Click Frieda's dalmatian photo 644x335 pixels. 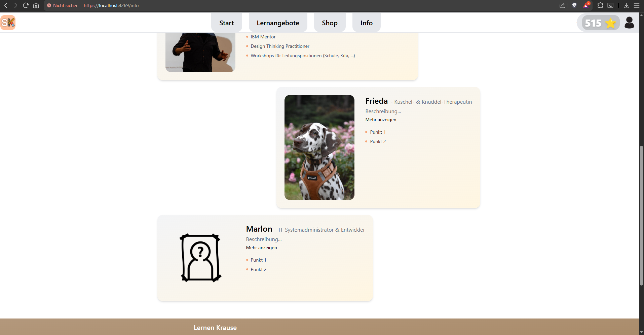point(319,147)
